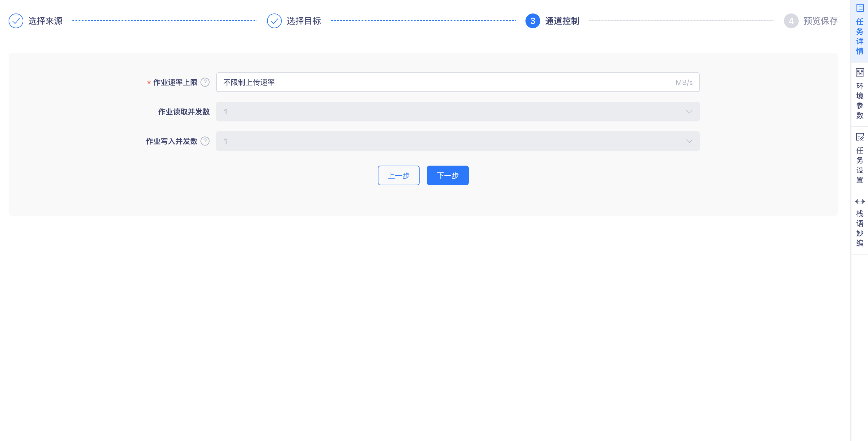The width and height of the screenshot is (868, 441).
Task: Open the 任务详情 sidebar icon
Action: click(x=860, y=8)
